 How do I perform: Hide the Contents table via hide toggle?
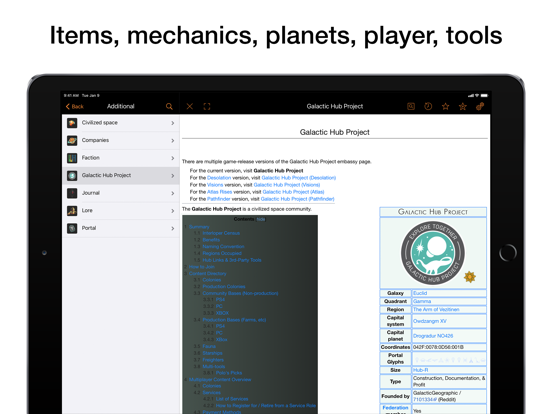tap(261, 219)
